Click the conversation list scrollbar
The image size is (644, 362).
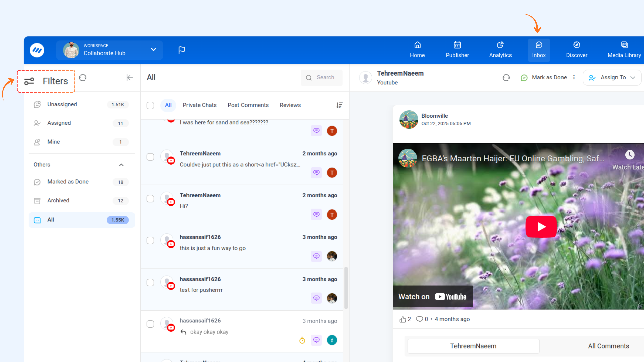coord(346,288)
